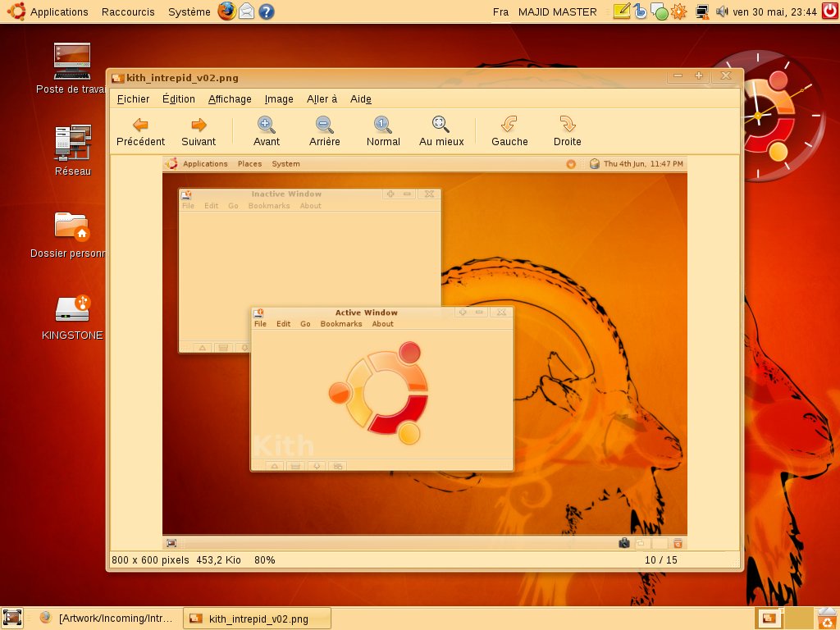The width and height of the screenshot is (840, 630).
Task: Open the trash icon in bottom panel
Action: coord(829,619)
